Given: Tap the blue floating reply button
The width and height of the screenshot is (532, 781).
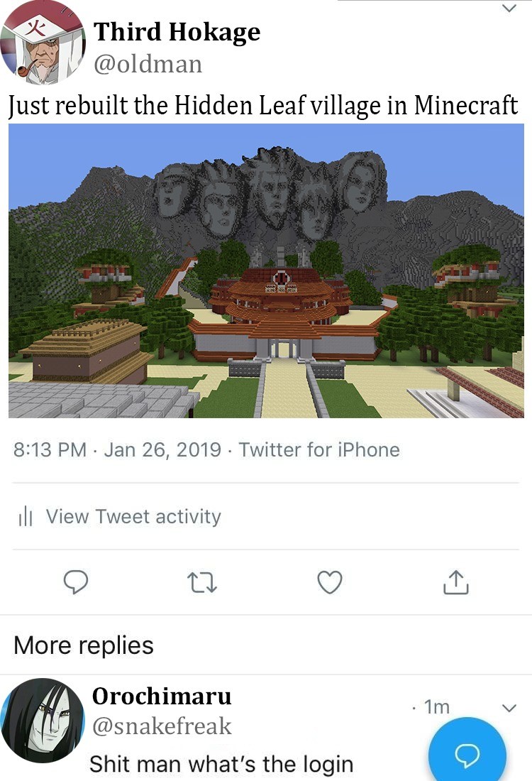Looking at the screenshot, I should 467,750.
